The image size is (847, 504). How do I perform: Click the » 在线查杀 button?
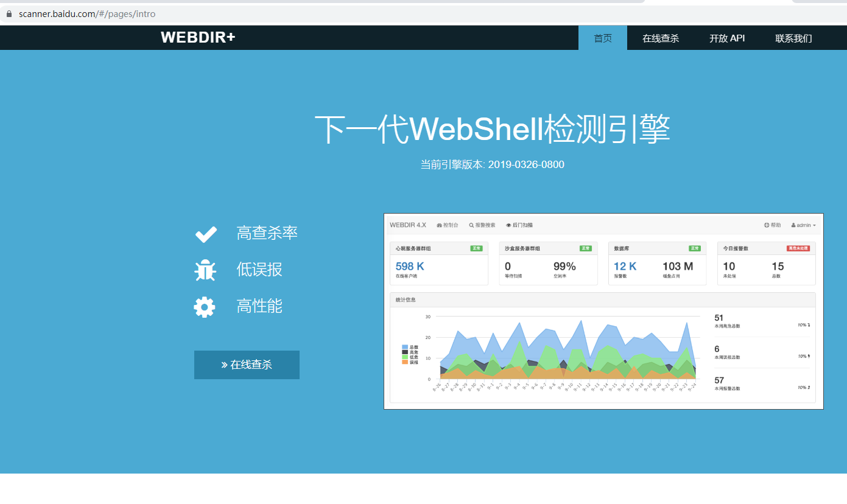(x=247, y=365)
